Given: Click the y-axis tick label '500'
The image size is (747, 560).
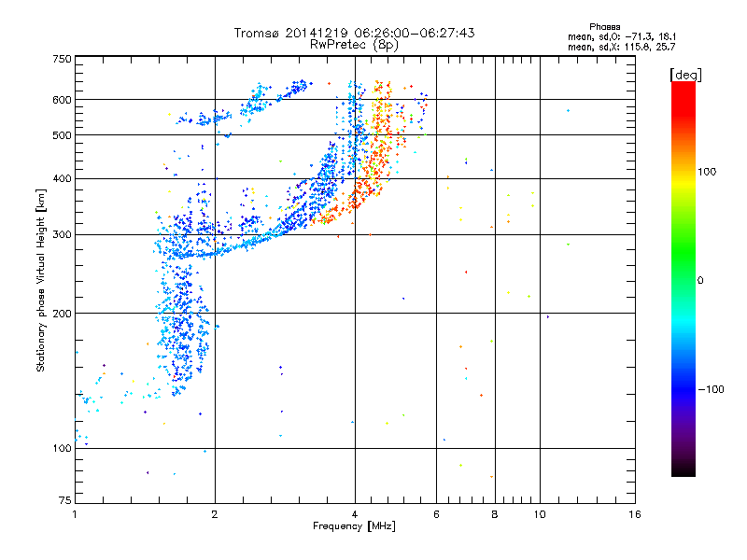Looking at the screenshot, I should click(62, 135).
